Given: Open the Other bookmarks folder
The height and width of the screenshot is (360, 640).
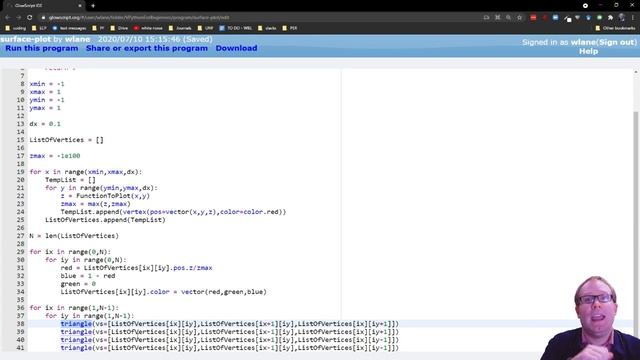Looking at the screenshot, I should pos(615,28).
